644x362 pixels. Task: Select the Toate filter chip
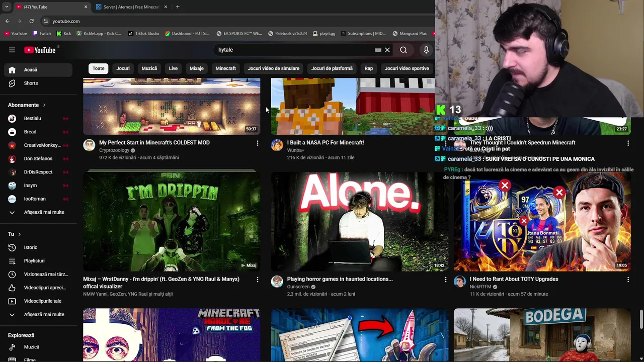pos(99,68)
